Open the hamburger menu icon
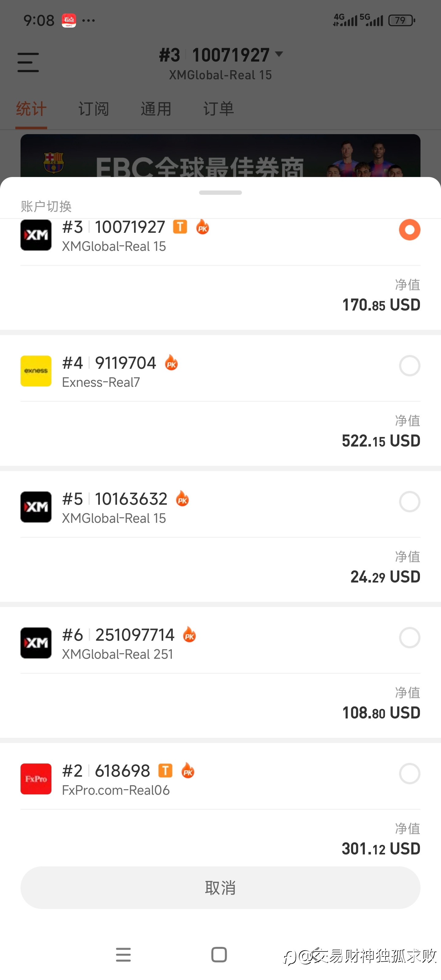441x980 pixels. coord(28,62)
